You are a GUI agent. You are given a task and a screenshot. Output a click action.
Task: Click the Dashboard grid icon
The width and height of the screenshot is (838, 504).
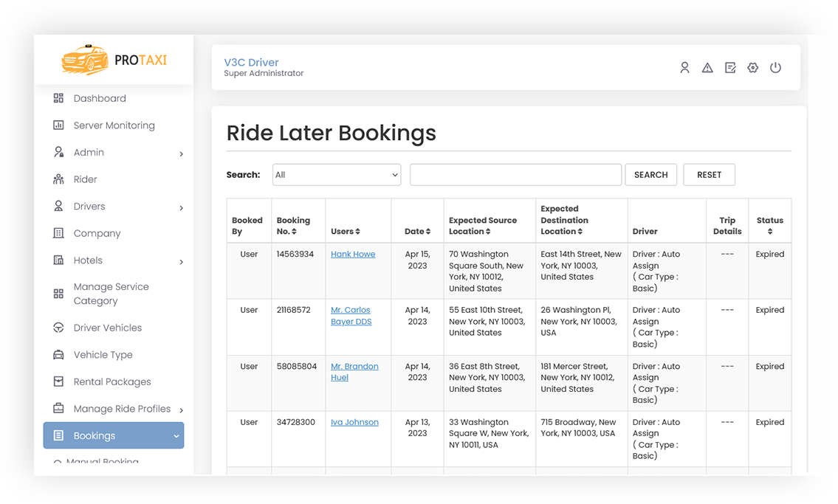(x=59, y=98)
